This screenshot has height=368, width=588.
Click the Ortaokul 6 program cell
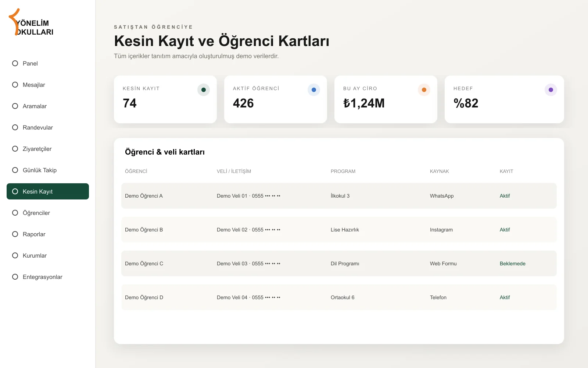pyautogui.click(x=343, y=297)
